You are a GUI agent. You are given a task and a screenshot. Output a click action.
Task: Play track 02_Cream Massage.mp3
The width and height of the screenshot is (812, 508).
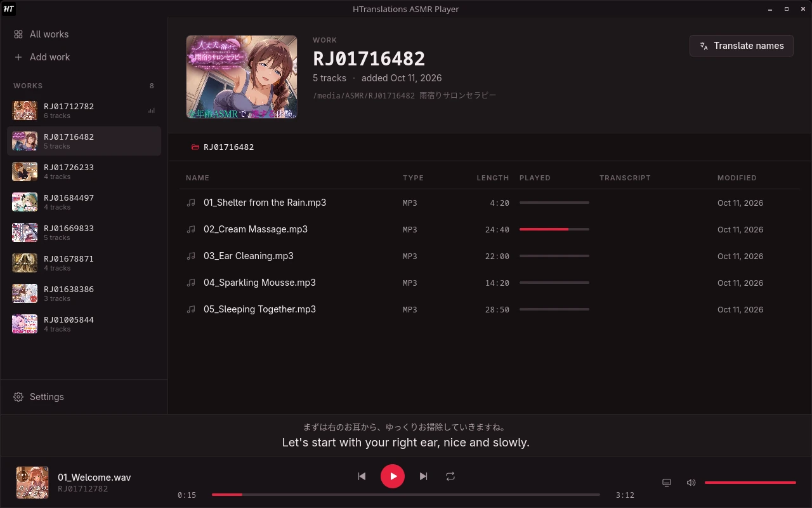click(x=489, y=229)
